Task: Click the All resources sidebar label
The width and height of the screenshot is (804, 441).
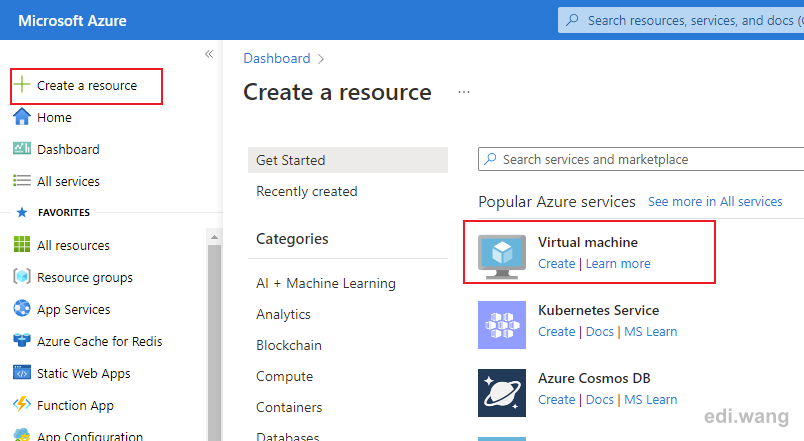Action: (x=73, y=245)
